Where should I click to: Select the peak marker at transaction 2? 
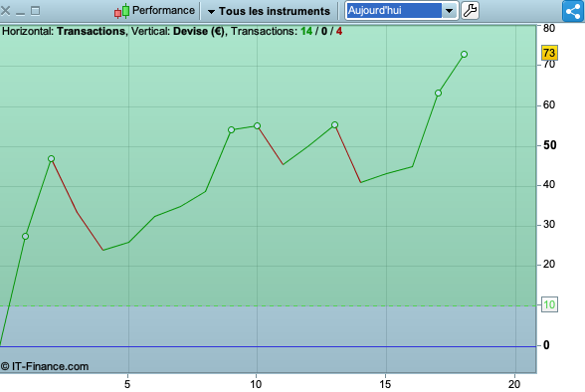tap(51, 159)
